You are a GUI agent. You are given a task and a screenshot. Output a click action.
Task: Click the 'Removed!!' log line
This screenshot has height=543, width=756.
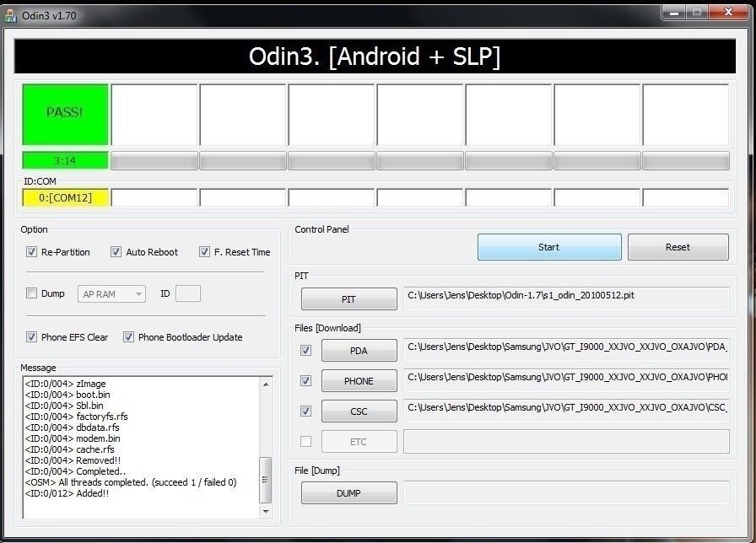point(73,460)
